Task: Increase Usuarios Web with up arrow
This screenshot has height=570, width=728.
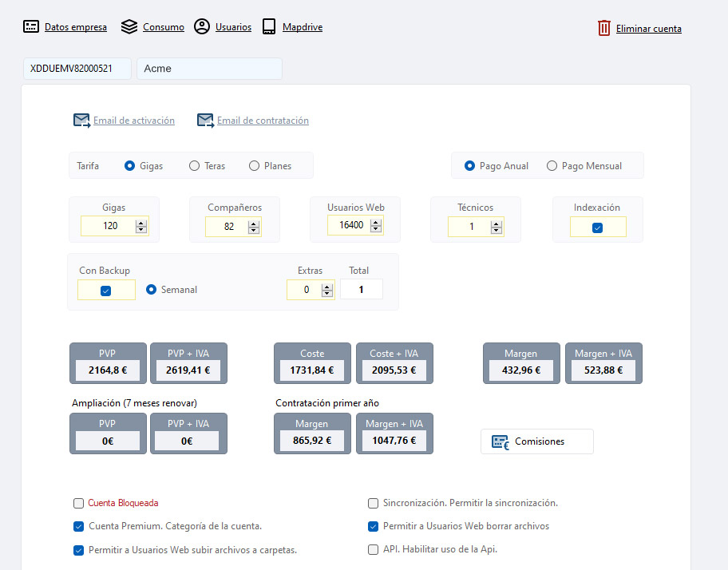Action: tap(376, 223)
